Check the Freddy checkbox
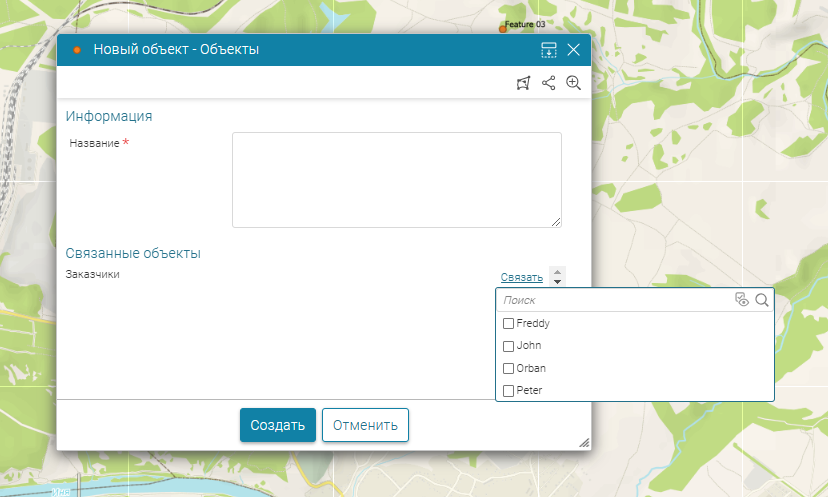Image resolution: width=828 pixels, height=497 pixels. click(508, 324)
